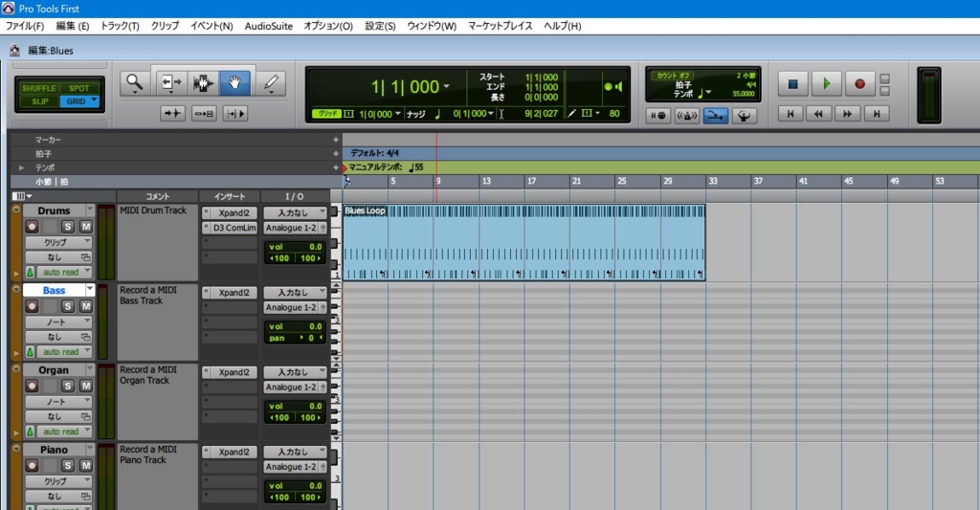This screenshot has width=980, height=510.
Task: Select the Blues Loop MIDI clip
Action: [x=523, y=242]
